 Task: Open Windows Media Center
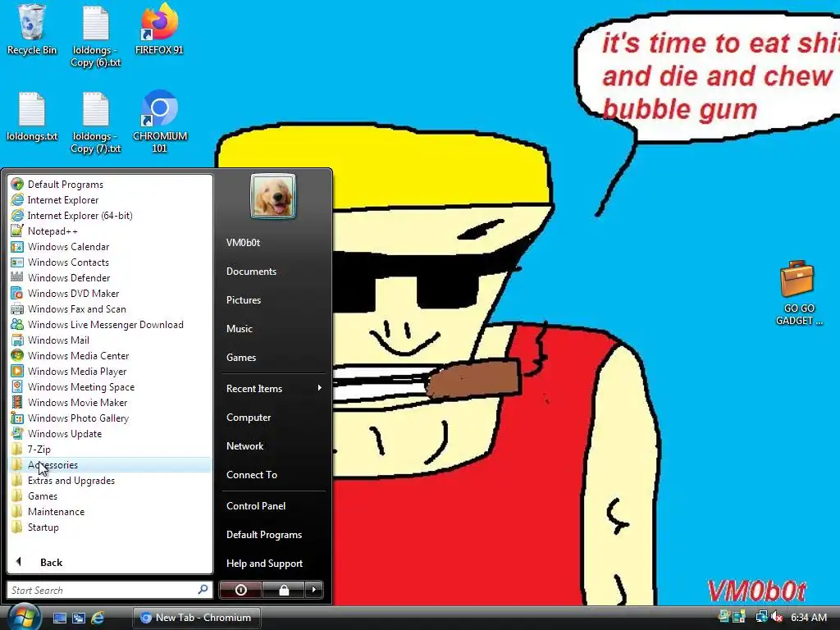(x=110, y=356)
